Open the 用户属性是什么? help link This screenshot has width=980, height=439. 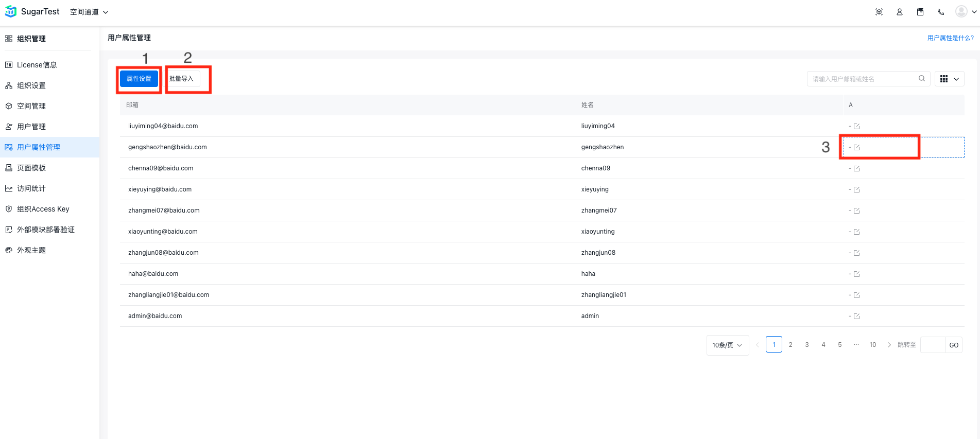[x=951, y=38]
